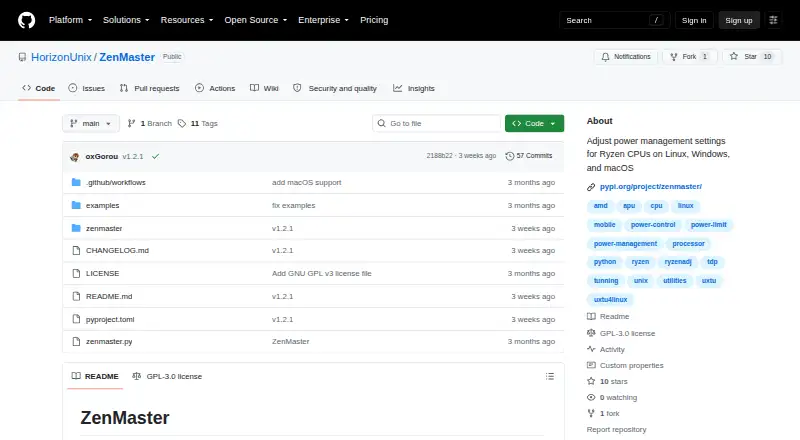Open the LICENSE file
The height and width of the screenshot is (440, 800).
[x=103, y=274]
